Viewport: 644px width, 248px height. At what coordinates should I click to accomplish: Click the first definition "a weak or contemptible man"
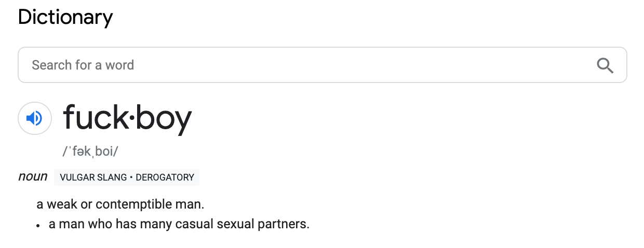point(120,204)
